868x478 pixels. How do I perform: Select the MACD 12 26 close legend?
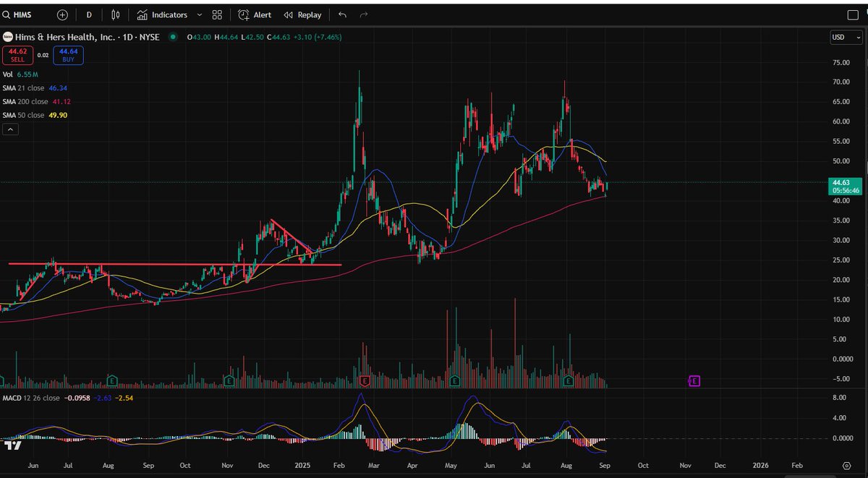pyautogui.click(x=31, y=398)
